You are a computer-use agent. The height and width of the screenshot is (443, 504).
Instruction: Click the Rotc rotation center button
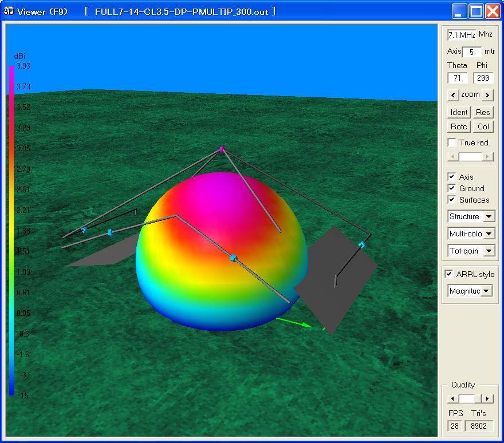[459, 127]
